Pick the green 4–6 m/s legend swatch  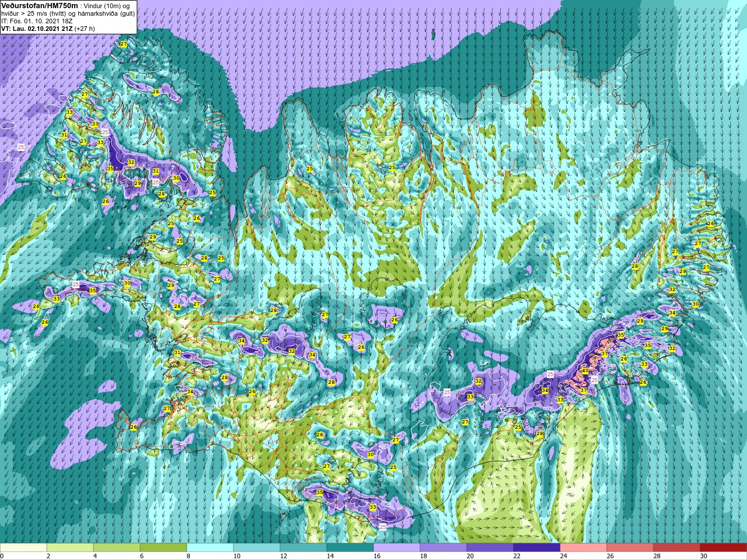(117, 548)
